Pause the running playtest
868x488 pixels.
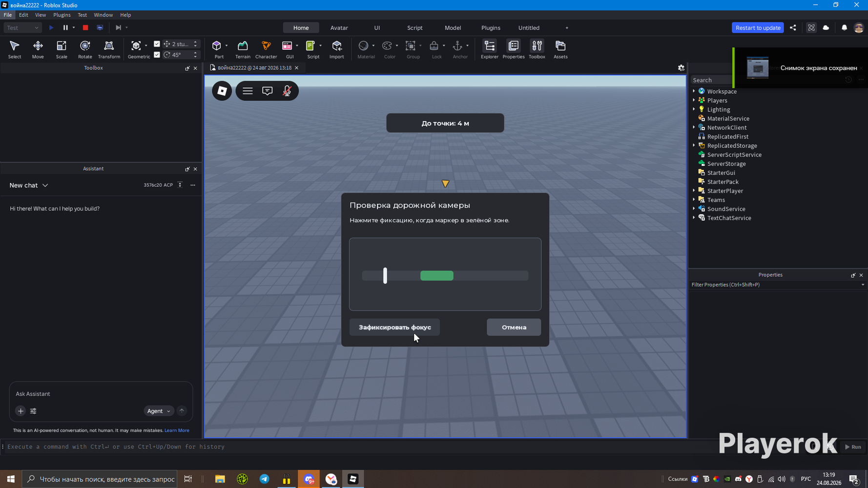[65, 28]
